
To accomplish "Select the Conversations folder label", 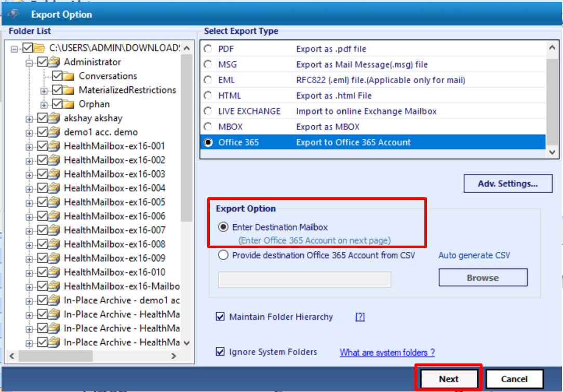I will click(108, 76).
